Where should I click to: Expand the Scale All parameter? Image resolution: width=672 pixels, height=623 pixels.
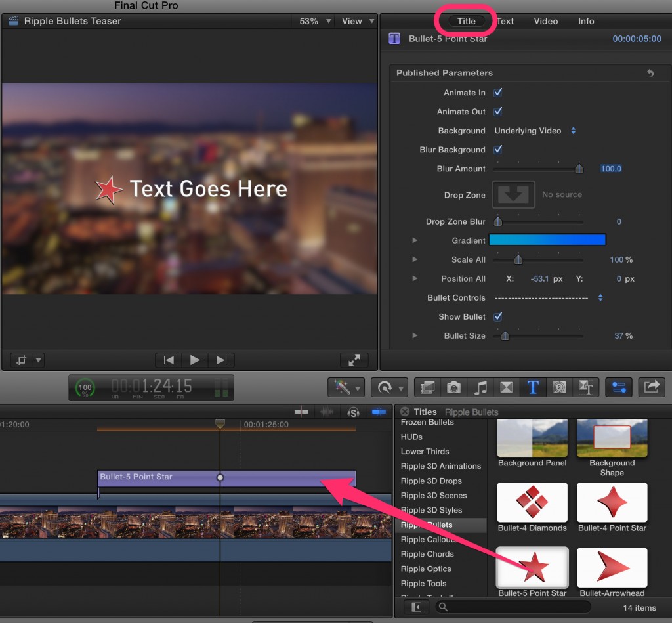click(415, 259)
